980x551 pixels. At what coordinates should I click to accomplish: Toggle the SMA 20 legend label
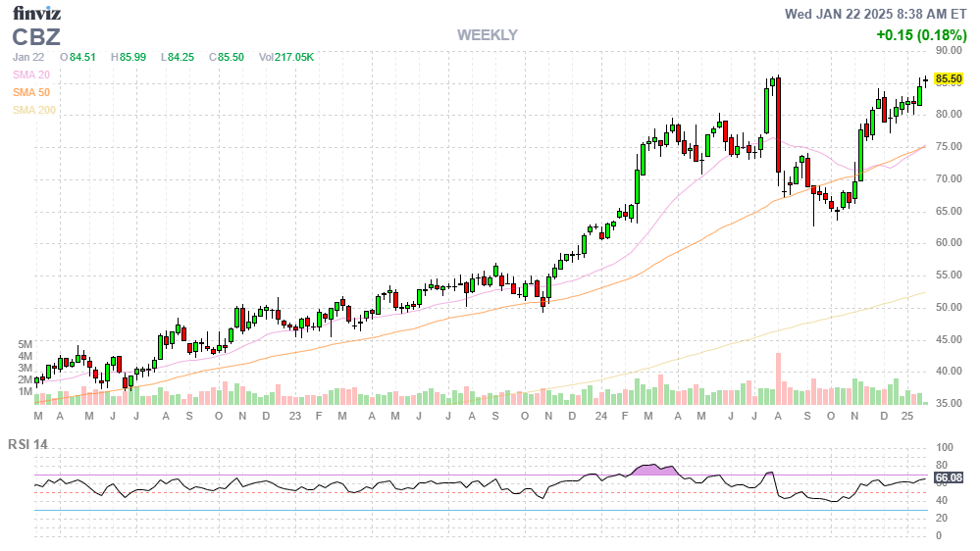(x=32, y=75)
